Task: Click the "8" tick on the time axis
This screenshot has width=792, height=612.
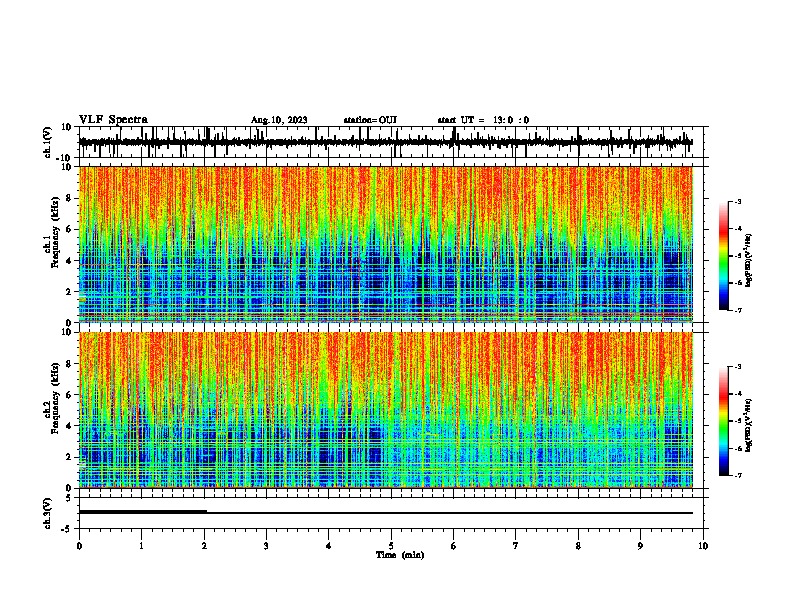Action: 578,546
